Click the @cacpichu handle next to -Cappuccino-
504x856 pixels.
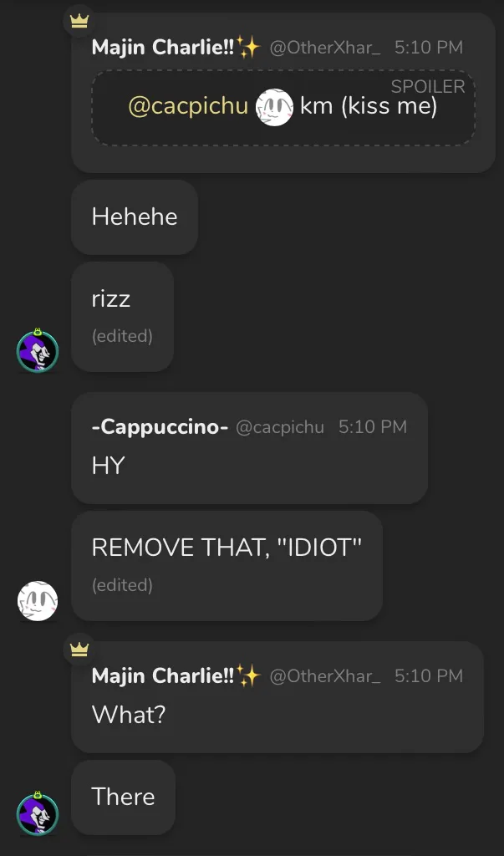(x=279, y=427)
